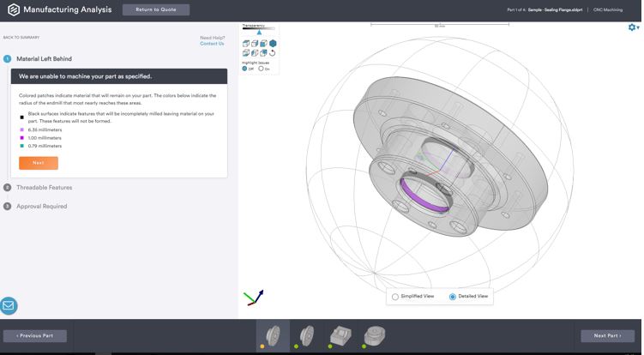Switch to Simplified View
Image resolution: width=644 pixels, height=355 pixels.
pyautogui.click(x=395, y=296)
